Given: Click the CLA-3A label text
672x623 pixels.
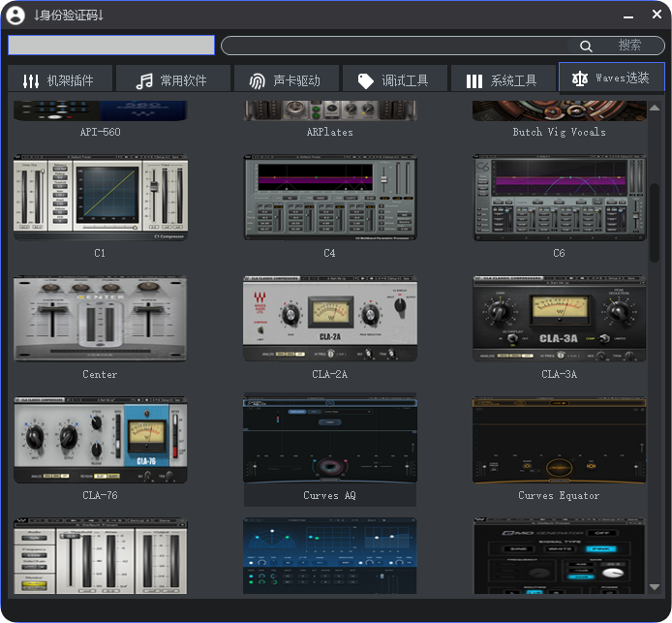Looking at the screenshot, I should [560, 374].
